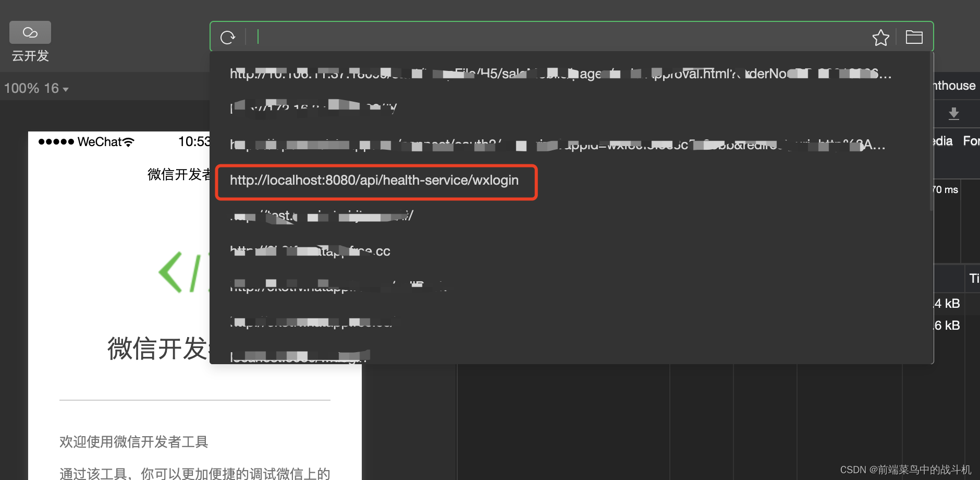The image size is (980, 480).
Task: Choose the URL suggestion ending in .cc
Action: (310, 251)
